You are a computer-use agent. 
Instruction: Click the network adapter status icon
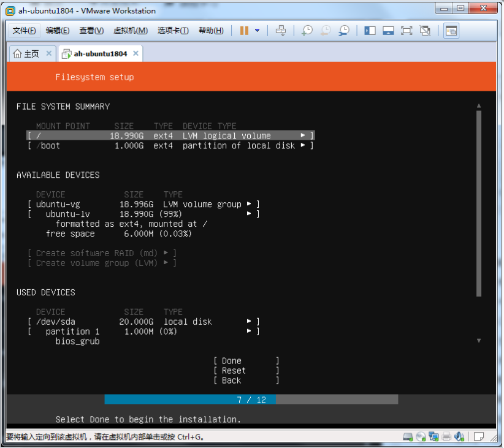pyautogui.click(x=434, y=437)
